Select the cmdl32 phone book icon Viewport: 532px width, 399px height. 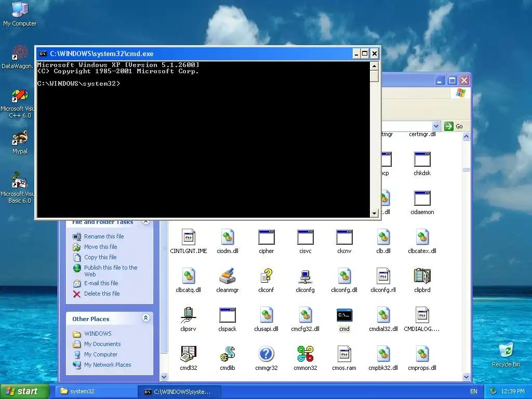[188, 354]
